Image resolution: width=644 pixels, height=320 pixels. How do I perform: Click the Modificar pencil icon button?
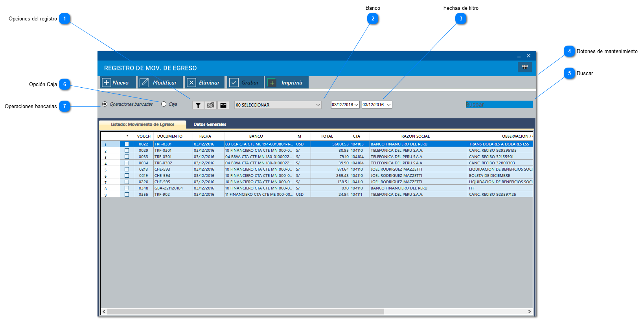tap(160, 83)
